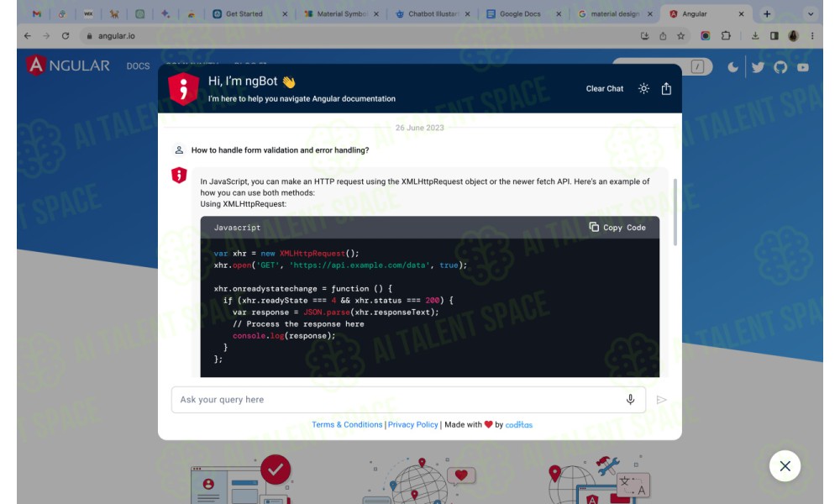Click the ngBot avatar beside the answer

179,176
